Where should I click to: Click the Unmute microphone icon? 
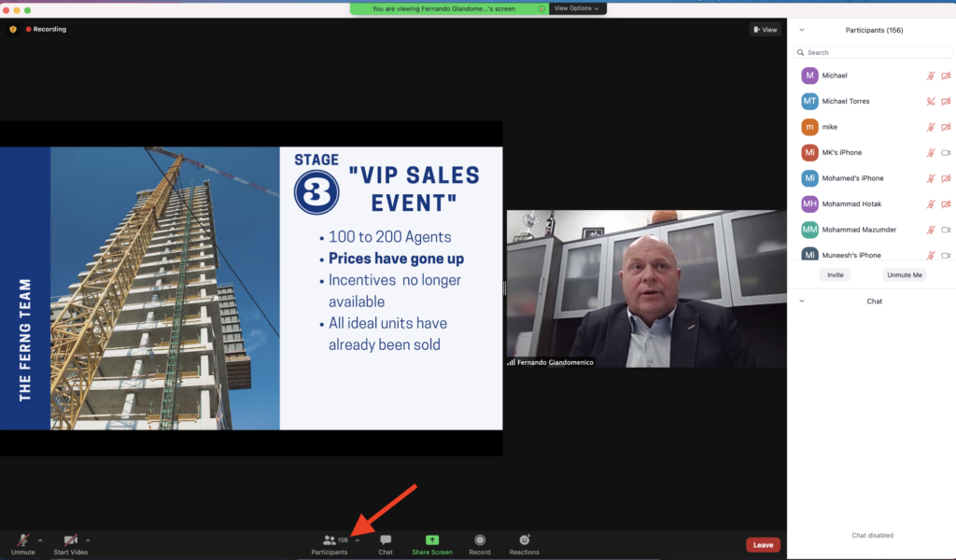[22, 540]
